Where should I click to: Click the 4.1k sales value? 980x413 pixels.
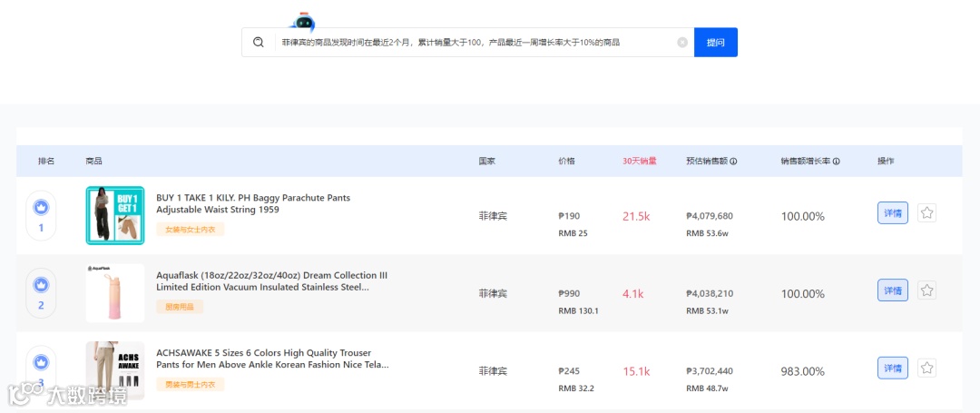(x=632, y=294)
